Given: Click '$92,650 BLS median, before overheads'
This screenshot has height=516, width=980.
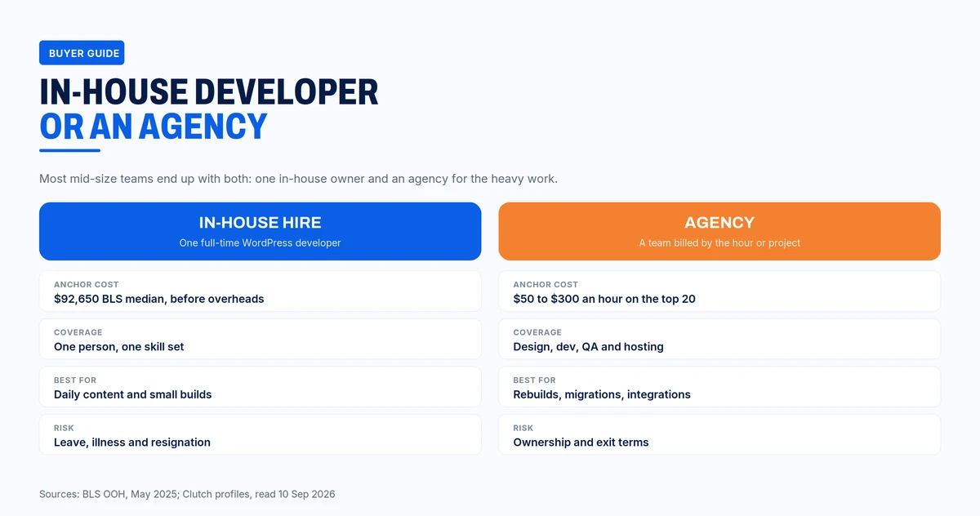Looking at the screenshot, I should tap(159, 299).
